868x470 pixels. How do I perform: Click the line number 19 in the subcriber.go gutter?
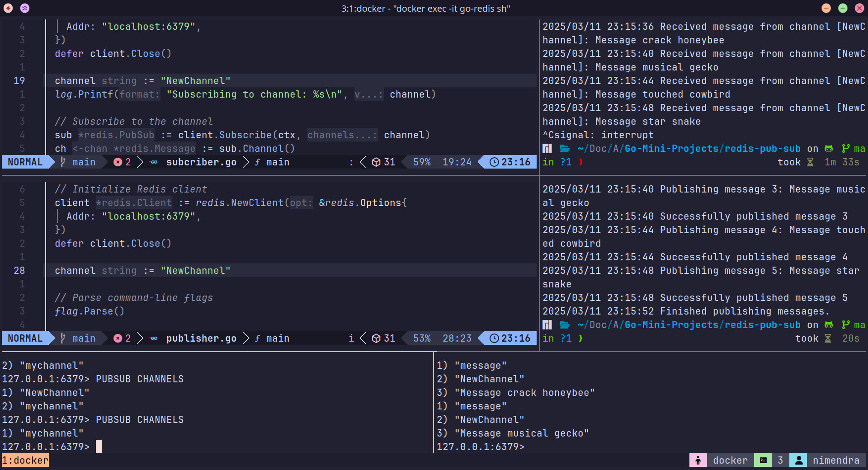click(x=19, y=80)
